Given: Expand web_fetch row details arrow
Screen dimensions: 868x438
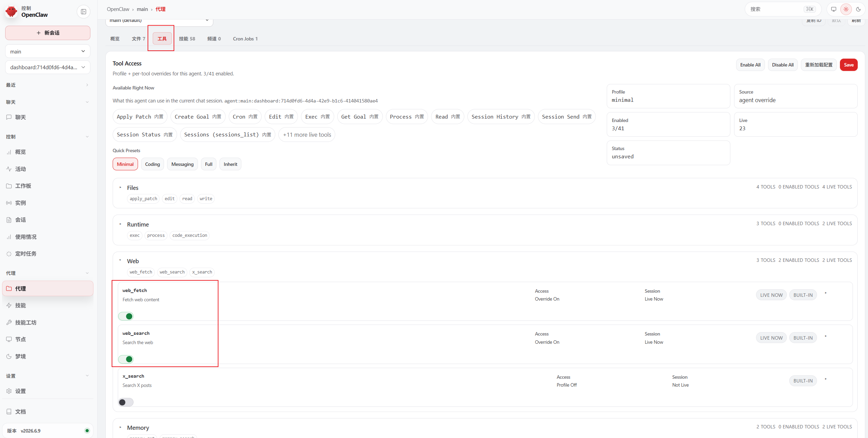Looking at the screenshot, I should coord(826,293).
